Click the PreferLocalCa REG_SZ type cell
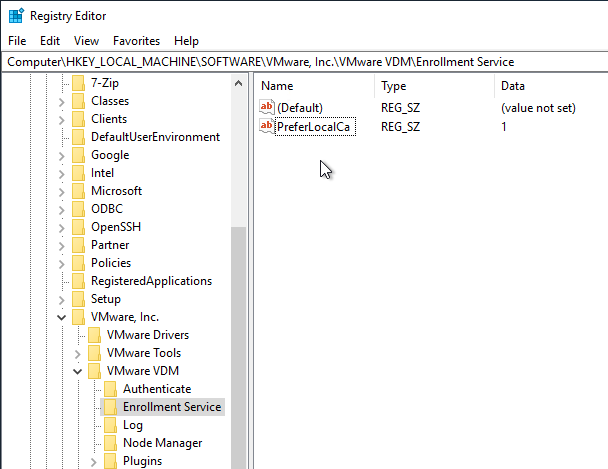Image resolution: width=608 pixels, height=469 pixels. click(400, 127)
